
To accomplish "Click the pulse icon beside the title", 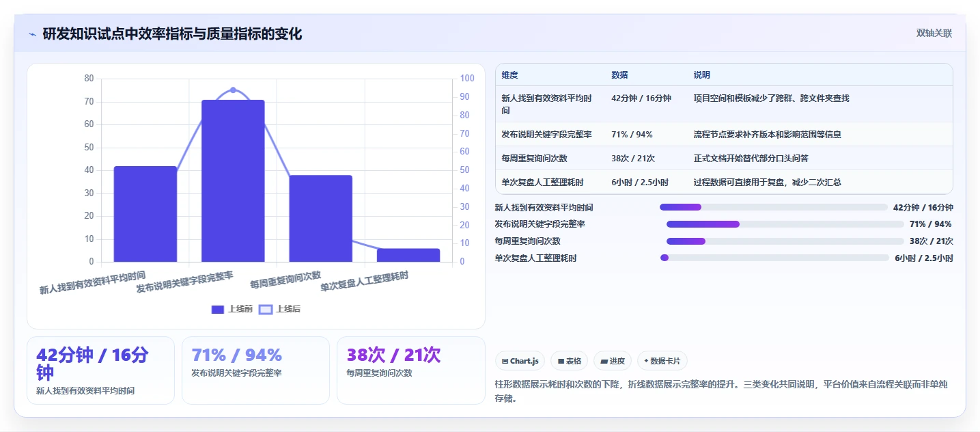I will coord(32,34).
